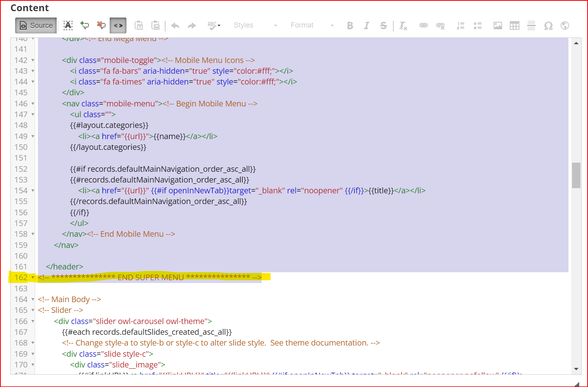Image resolution: width=588 pixels, height=387 pixels.
Task: Click the "Begin Mobile Menu" nav line
Action: click(160, 104)
